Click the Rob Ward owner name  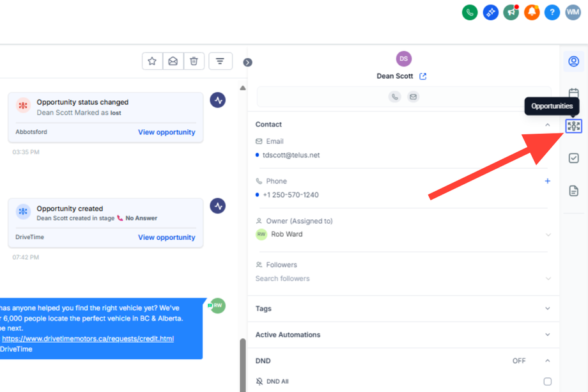[286, 234]
